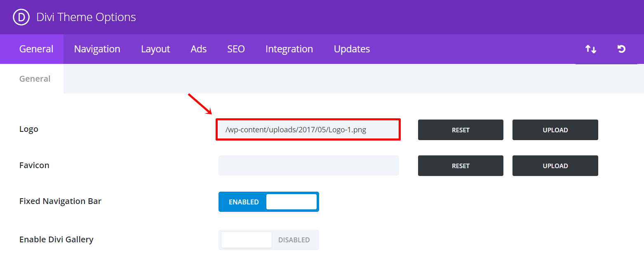Open the Integration tab
Screen dimensions: 644x258
tap(289, 49)
